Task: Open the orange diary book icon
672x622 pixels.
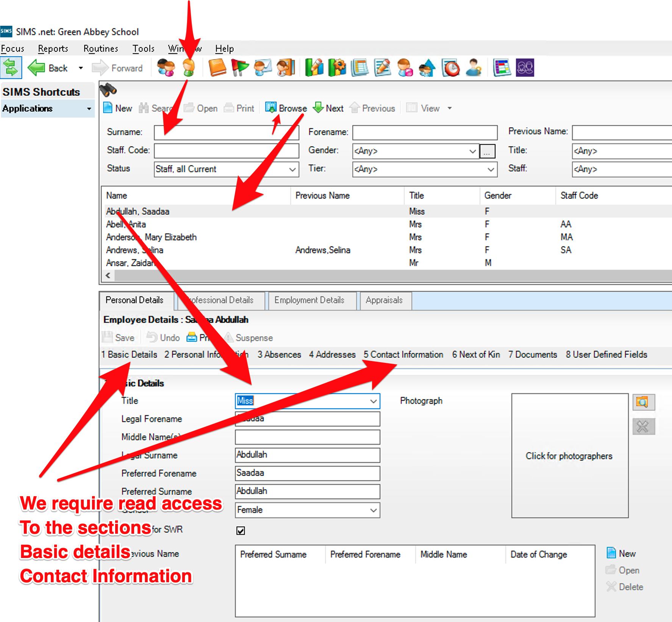Action: tap(217, 68)
